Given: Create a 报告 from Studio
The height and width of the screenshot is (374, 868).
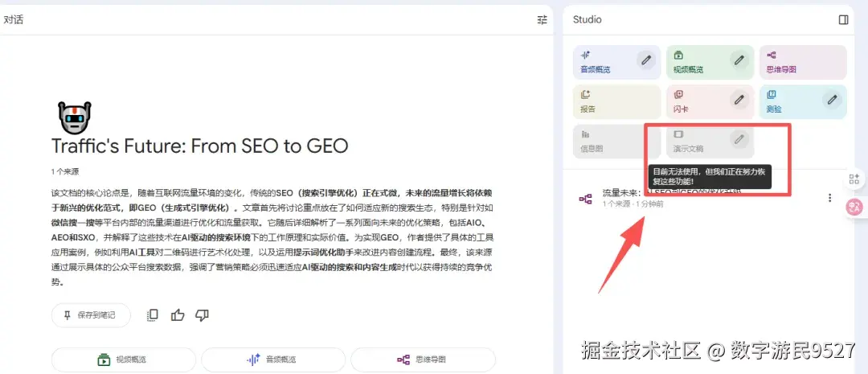Looking at the screenshot, I should (x=616, y=102).
